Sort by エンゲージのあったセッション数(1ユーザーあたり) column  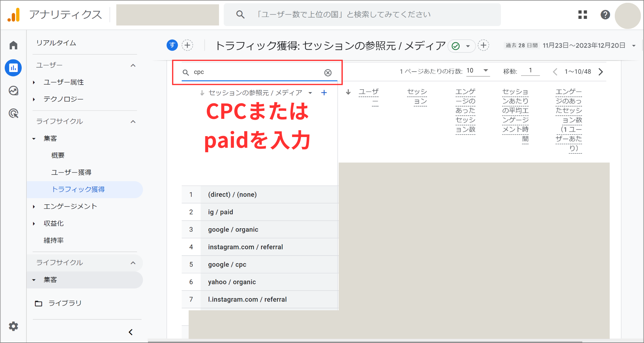click(569, 120)
